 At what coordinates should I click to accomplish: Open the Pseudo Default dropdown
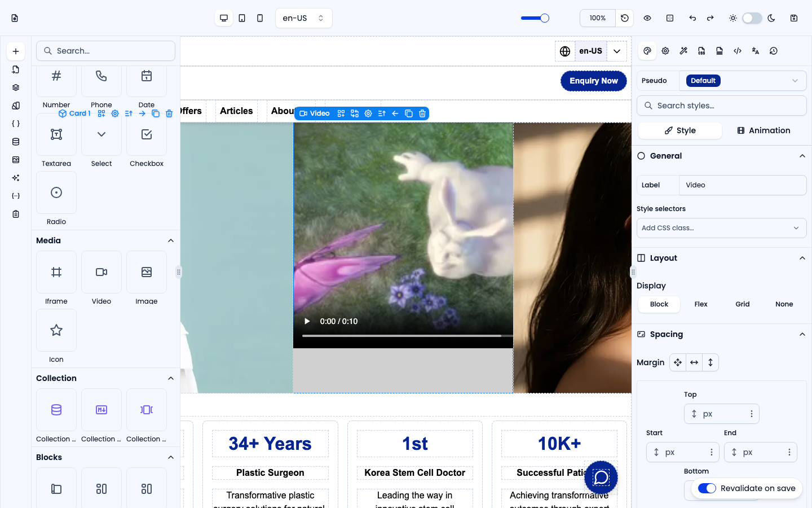point(743,81)
